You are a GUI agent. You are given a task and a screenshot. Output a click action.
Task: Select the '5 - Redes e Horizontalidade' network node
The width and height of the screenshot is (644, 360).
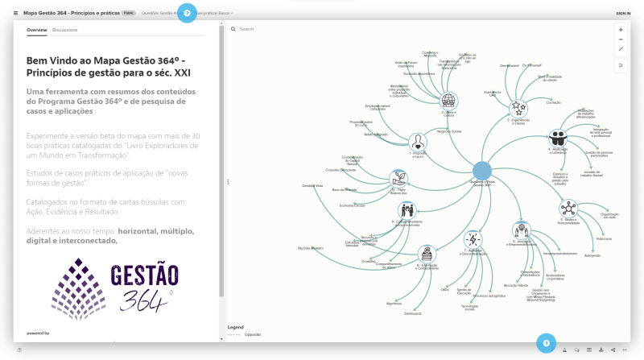click(568, 209)
